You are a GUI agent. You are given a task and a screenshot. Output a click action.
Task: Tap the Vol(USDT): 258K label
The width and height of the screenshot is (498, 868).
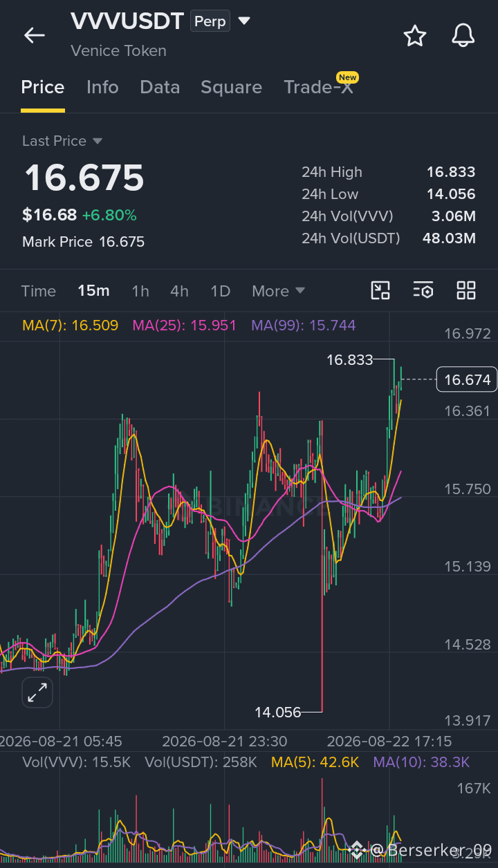201,762
